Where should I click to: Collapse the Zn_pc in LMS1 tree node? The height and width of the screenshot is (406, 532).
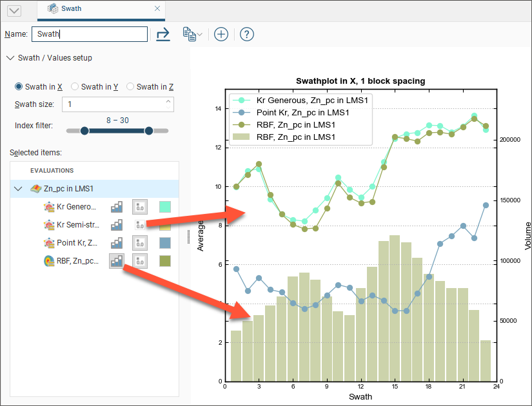point(17,189)
